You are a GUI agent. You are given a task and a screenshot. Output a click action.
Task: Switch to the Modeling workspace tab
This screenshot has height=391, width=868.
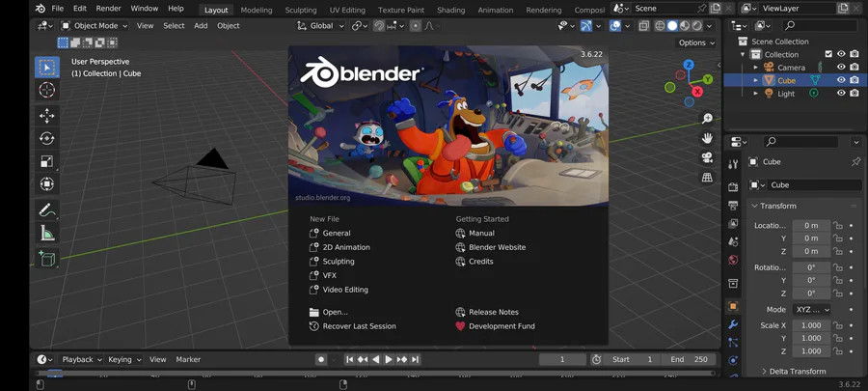click(257, 10)
